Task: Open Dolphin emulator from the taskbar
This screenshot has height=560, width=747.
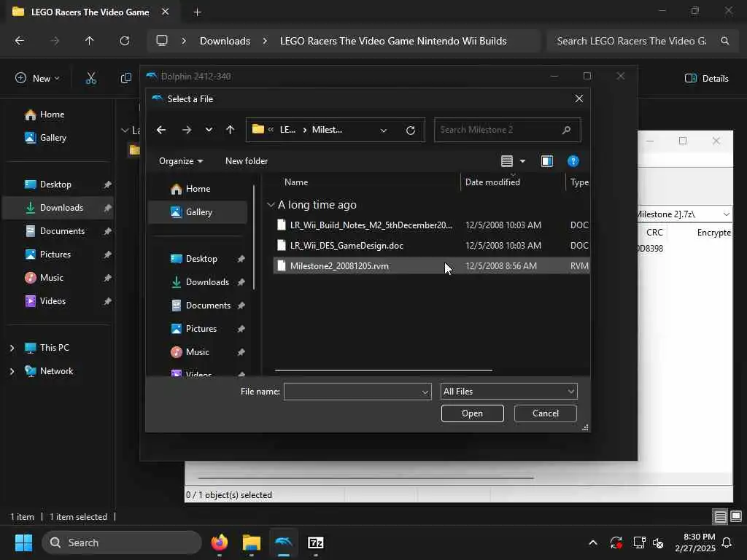Action: click(x=284, y=542)
